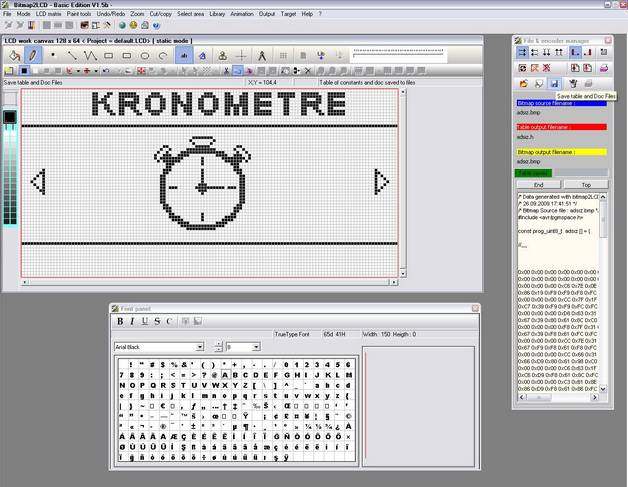Viewport: 628px width, 487px height.
Task: Click the right arrow triangle drawn on canvas
Action: coord(381,182)
